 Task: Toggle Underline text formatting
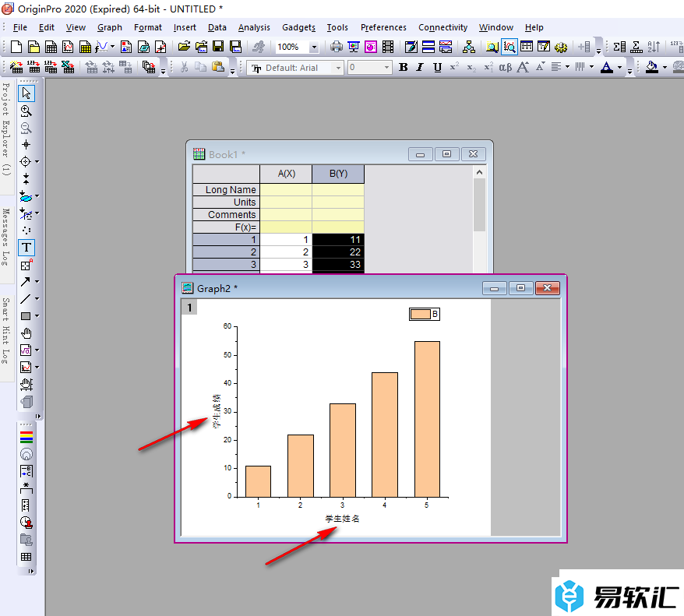tap(438, 68)
